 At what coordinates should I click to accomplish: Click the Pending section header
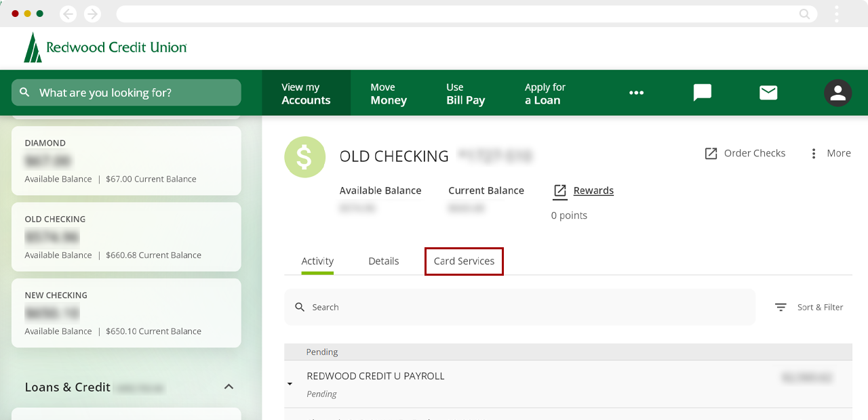coord(568,352)
